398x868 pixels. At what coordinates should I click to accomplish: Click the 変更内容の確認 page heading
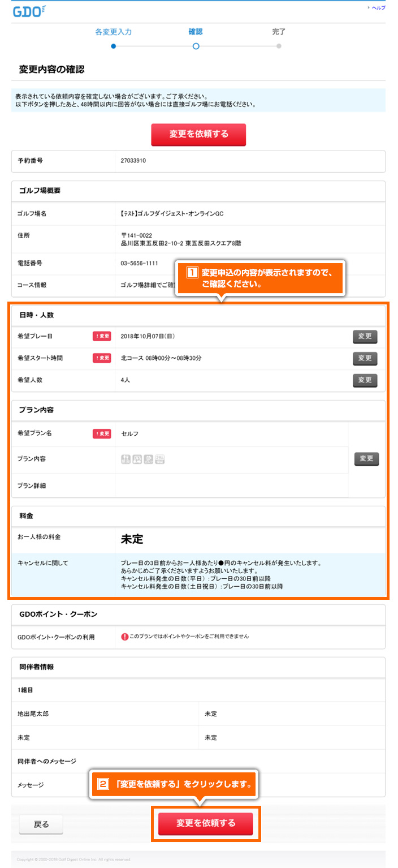52,69
